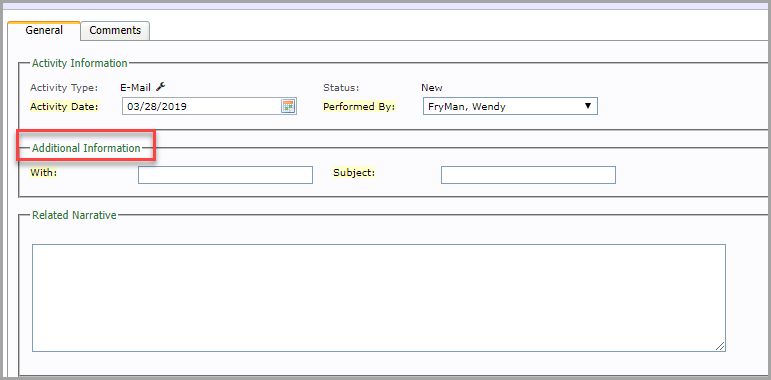The image size is (771, 380).
Task: Click inside the Related Narrative text area
Action: coord(379,298)
